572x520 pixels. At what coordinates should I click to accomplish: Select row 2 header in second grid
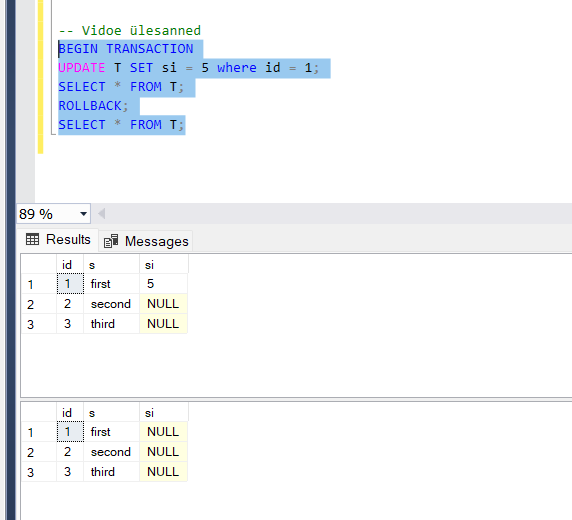(39, 452)
